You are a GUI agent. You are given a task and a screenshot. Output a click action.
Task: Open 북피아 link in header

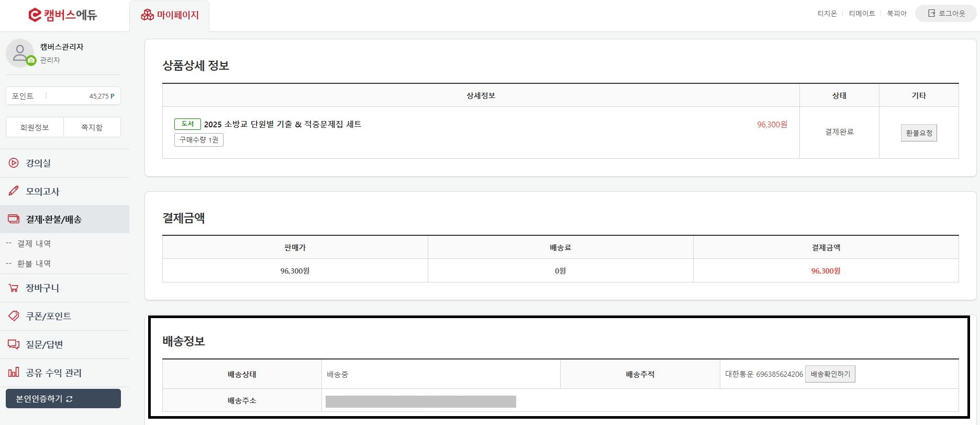(896, 14)
